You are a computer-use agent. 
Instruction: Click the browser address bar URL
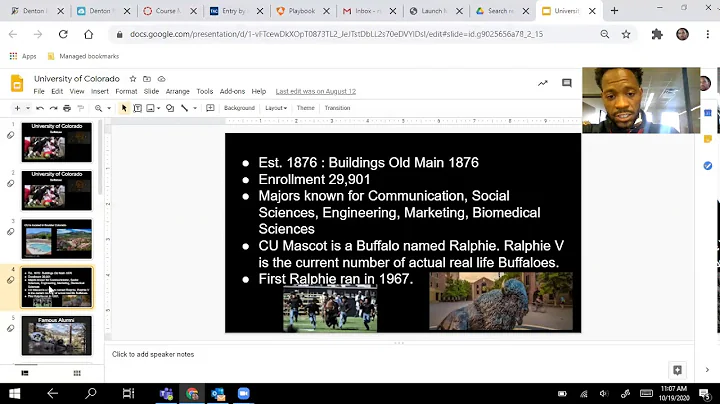coord(336,34)
